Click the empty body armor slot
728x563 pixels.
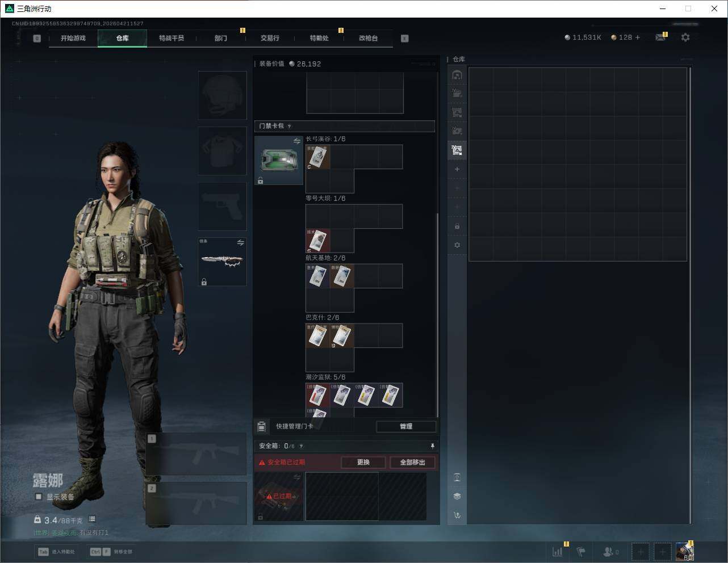pos(222,151)
